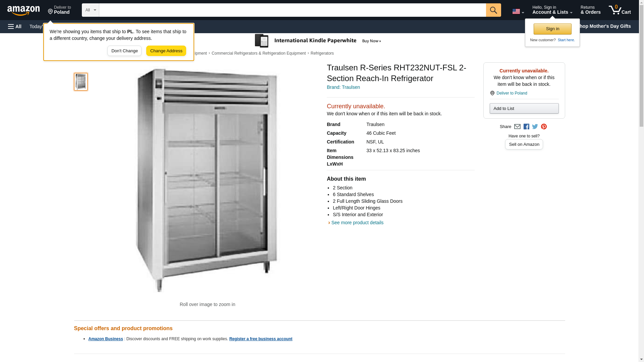The height and width of the screenshot is (362, 644).
Task: Open See more product details link
Action: point(357,223)
